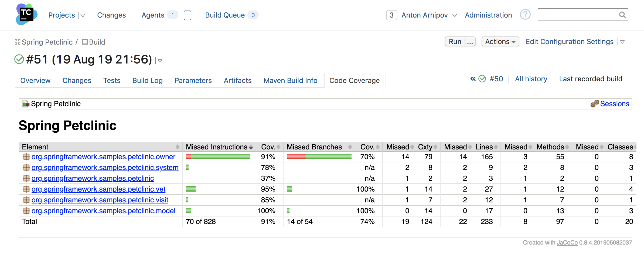The width and height of the screenshot is (644, 254).
Task: Click package icon for petclinic.system row
Action: pyautogui.click(x=26, y=168)
